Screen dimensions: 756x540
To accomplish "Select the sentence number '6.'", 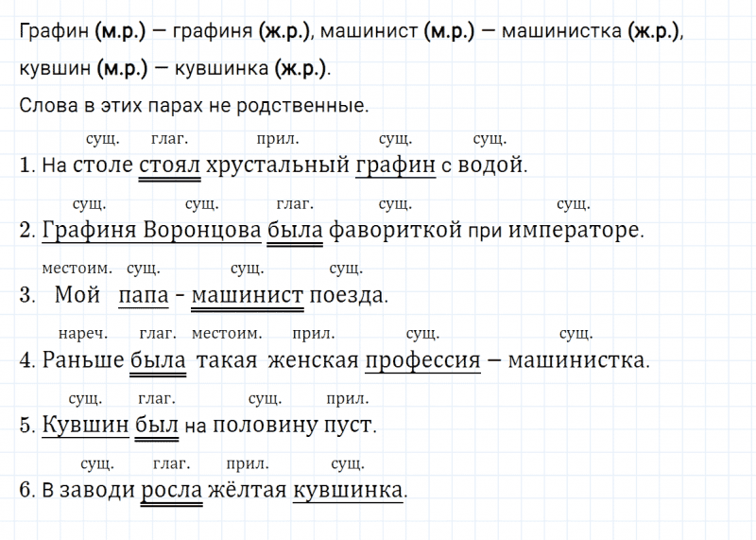I will point(27,490).
